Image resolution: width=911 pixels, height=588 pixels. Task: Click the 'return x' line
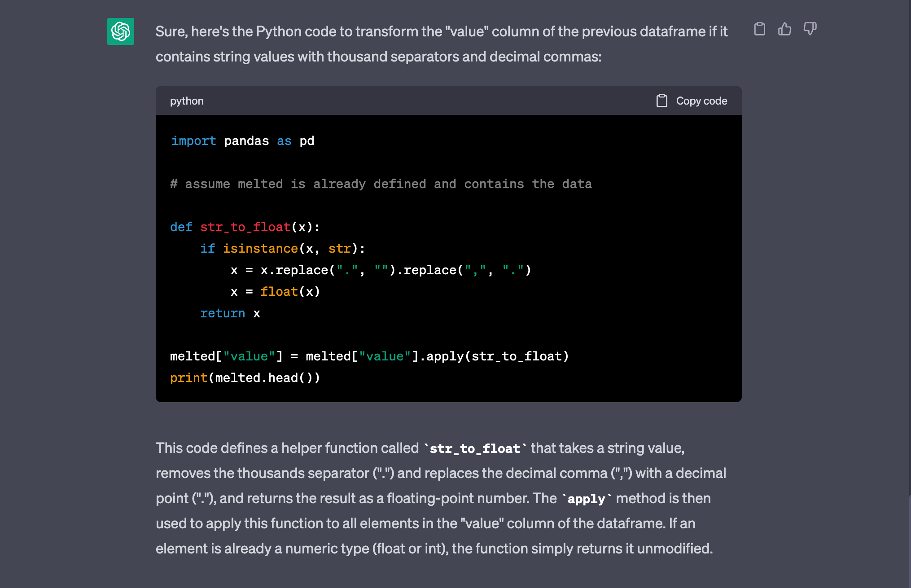tap(230, 313)
